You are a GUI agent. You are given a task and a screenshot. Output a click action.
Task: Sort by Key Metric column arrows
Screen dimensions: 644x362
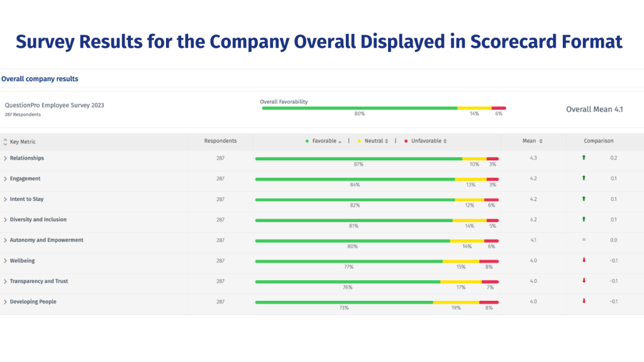(5, 142)
